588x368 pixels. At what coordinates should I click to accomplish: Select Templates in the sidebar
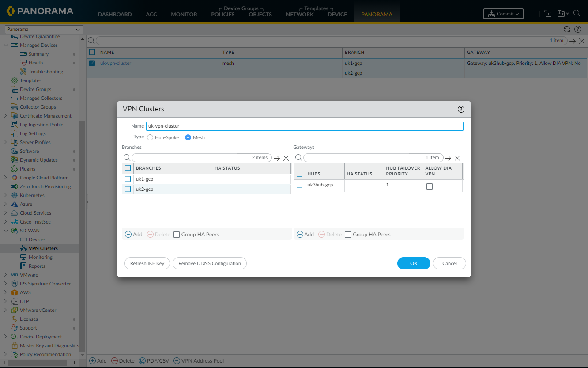coord(30,80)
